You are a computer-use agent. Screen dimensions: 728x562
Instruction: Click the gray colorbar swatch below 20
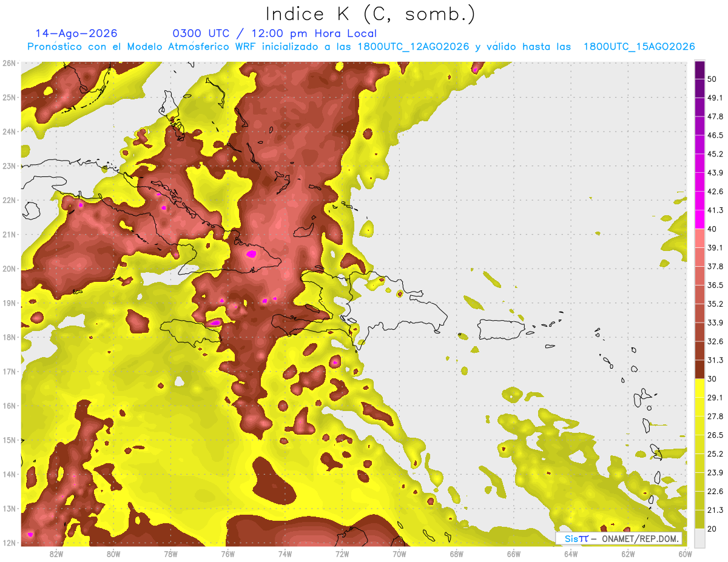[x=699, y=538]
